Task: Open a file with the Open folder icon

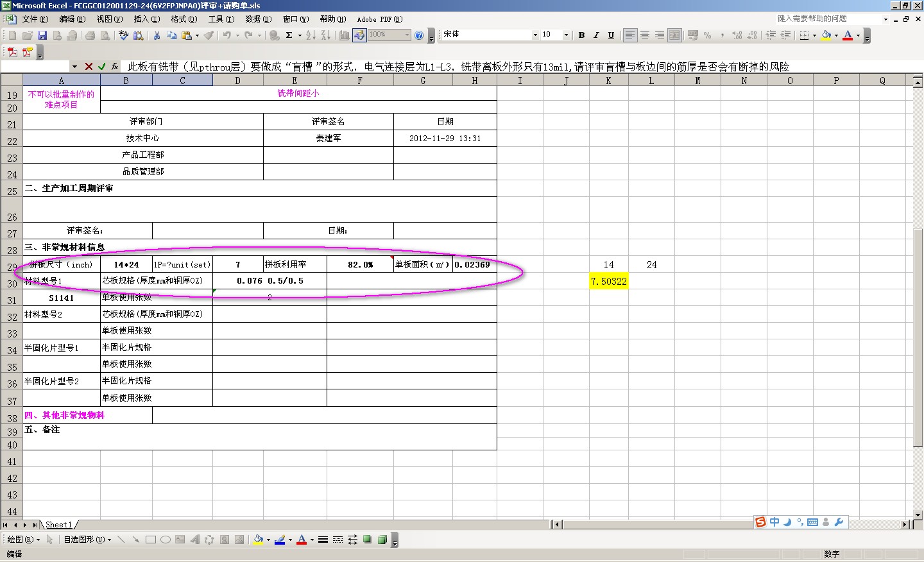Action: coord(27,35)
